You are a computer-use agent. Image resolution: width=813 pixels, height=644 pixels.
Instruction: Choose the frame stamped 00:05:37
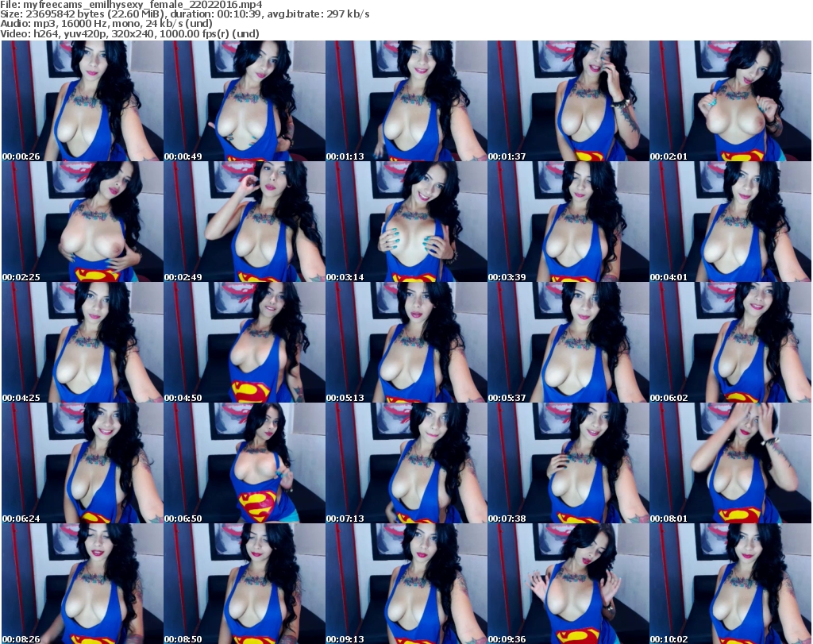[568, 342]
